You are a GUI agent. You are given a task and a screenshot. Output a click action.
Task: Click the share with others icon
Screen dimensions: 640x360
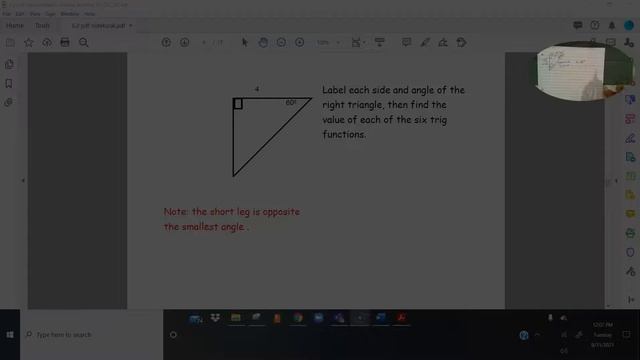629,42
